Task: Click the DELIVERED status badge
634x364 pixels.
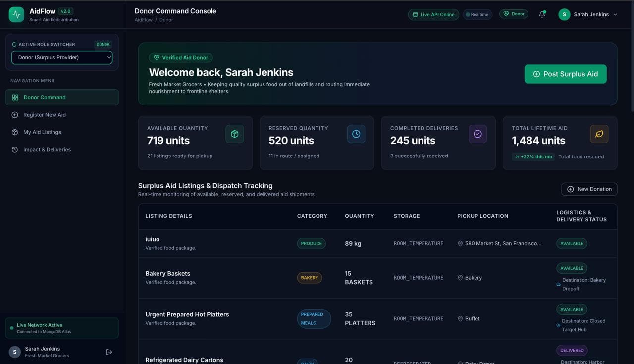Action: pos(572,350)
